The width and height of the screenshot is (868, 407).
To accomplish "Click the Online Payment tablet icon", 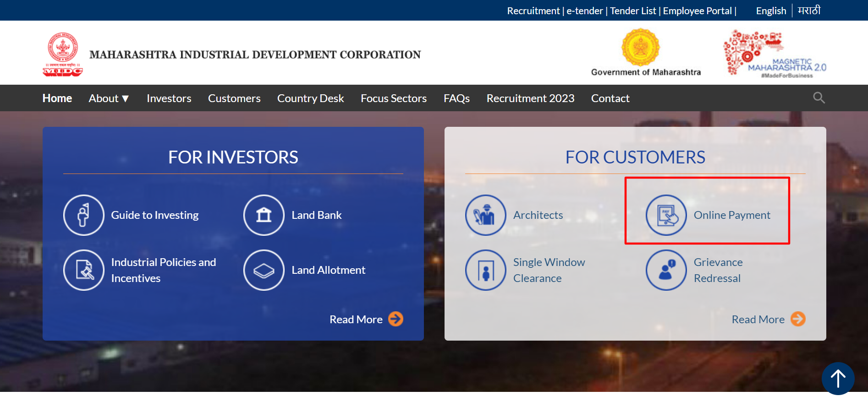I will pyautogui.click(x=666, y=215).
